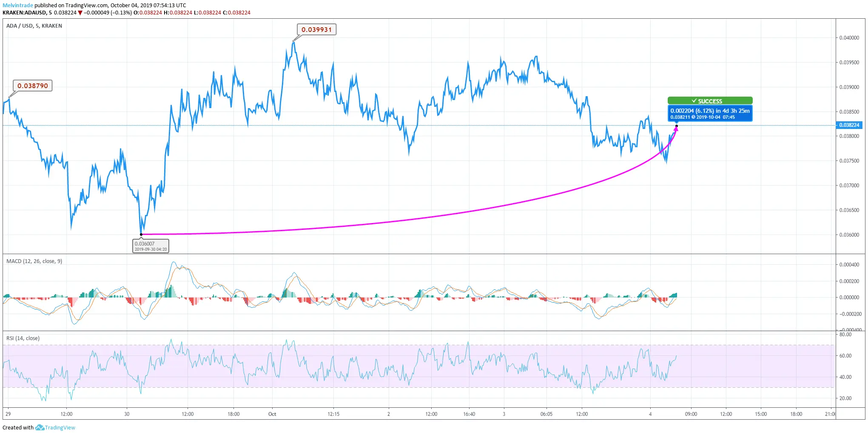Click the blue 6.12% profit info box
868x435 pixels.
(710, 113)
